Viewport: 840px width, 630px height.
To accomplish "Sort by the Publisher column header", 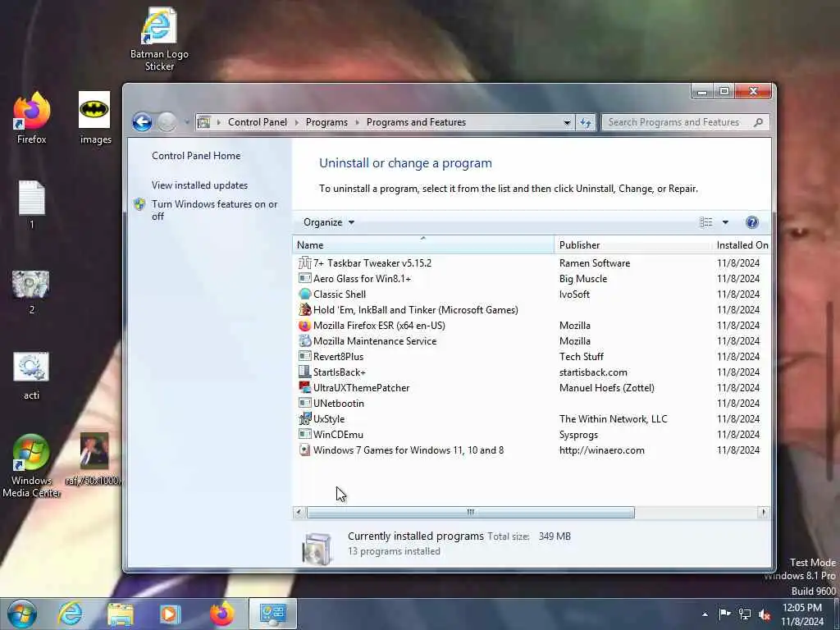I will (x=632, y=244).
